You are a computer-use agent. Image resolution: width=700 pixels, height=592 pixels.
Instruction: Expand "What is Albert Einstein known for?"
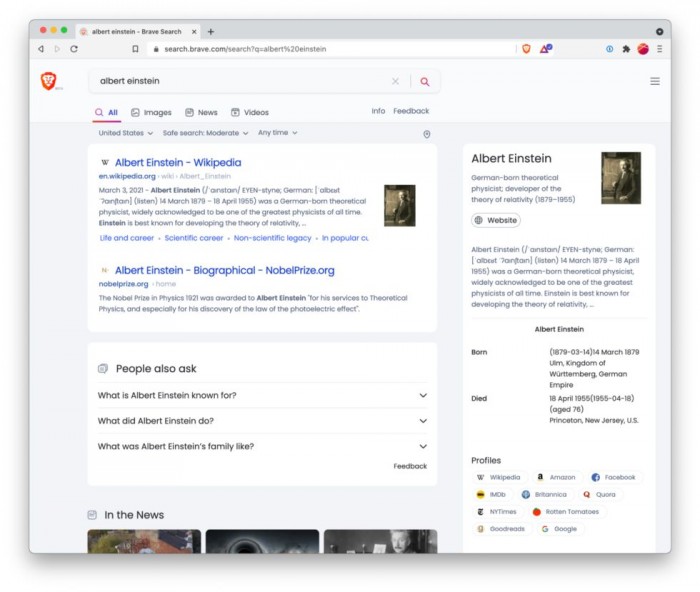coord(262,395)
